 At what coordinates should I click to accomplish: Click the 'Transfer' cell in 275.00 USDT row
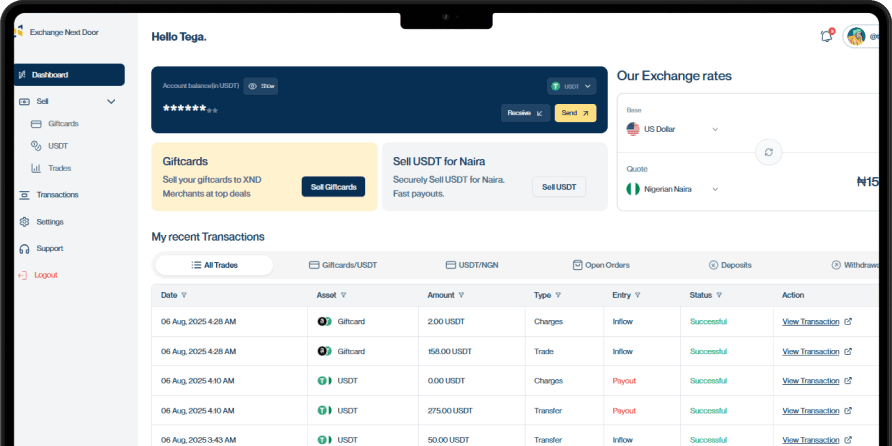[x=548, y=411]
